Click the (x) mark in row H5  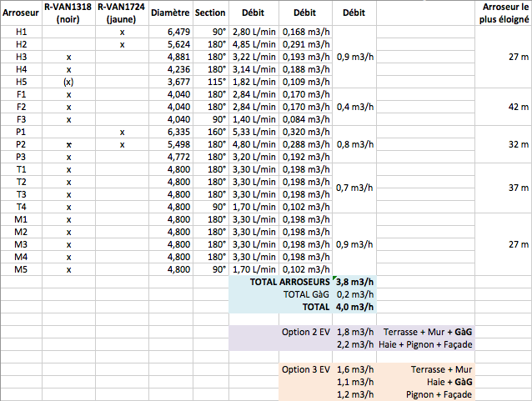68,82
